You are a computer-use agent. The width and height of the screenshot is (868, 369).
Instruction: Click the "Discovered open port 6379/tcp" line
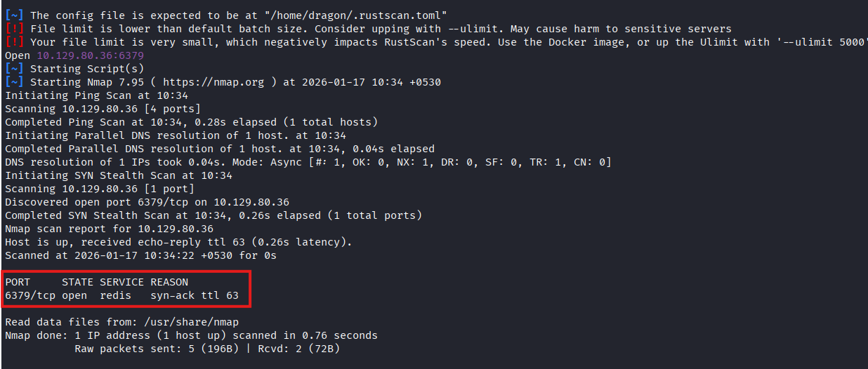(147, 202)
